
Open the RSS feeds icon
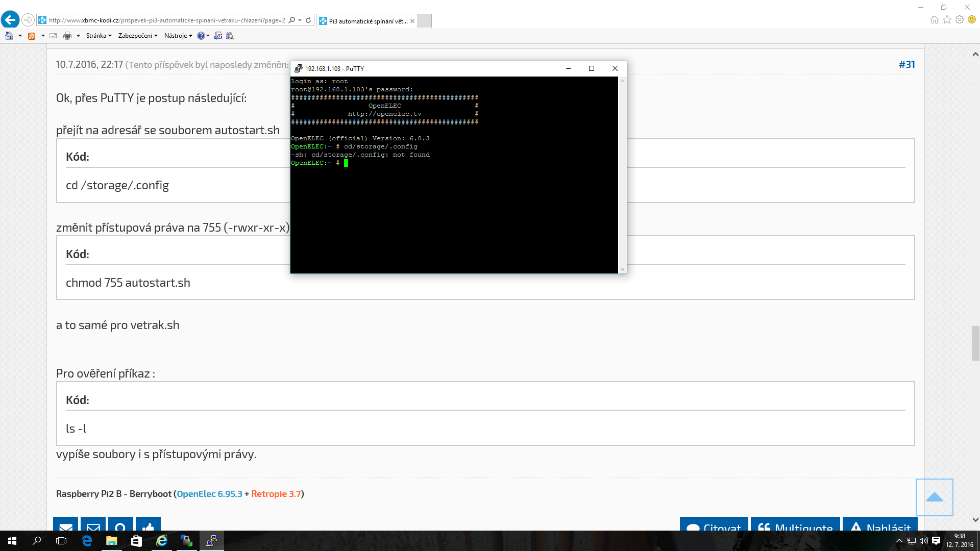pos(32,36)
